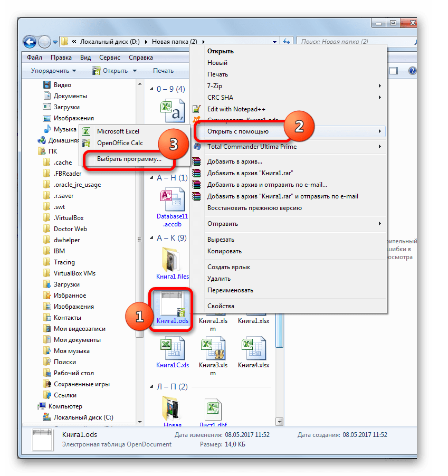Click Копировать in the context menu
Viewport: 448px width, 476px height.
coord(224,251)
